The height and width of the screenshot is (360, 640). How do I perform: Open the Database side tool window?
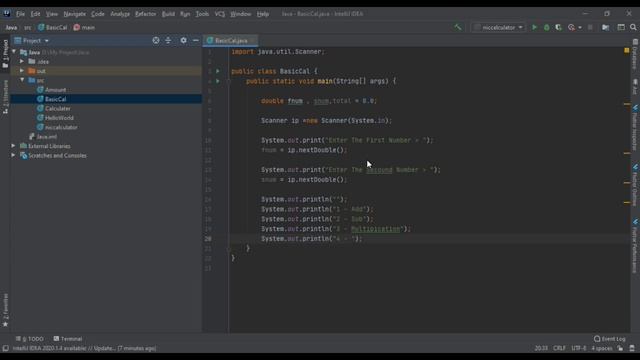(635, 54)
